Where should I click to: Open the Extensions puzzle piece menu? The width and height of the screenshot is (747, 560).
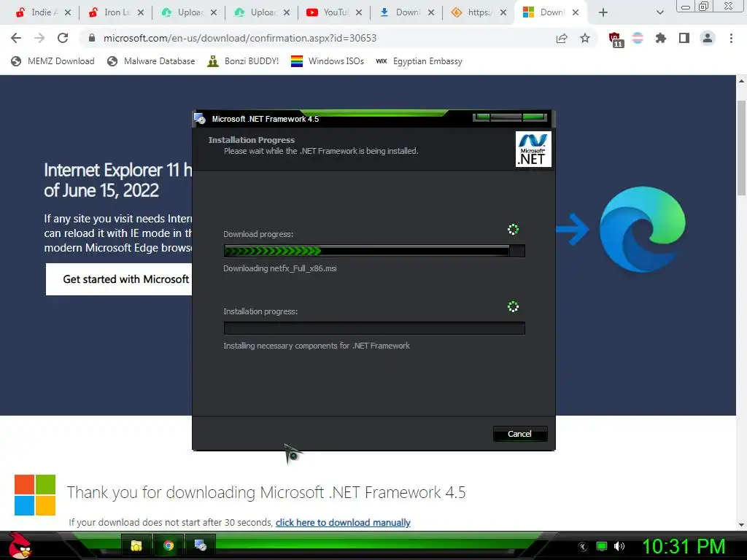(661, 38)
